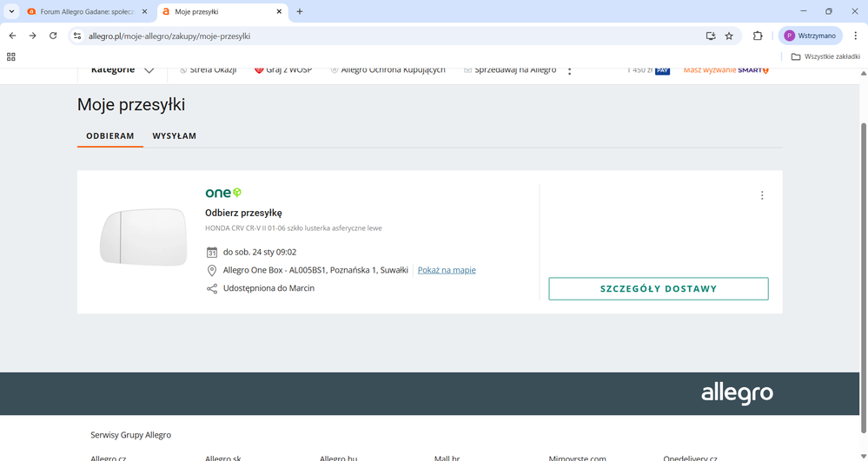View site information icon left of URL
This screenshot has width=868, height=461.
coord(77,36)
